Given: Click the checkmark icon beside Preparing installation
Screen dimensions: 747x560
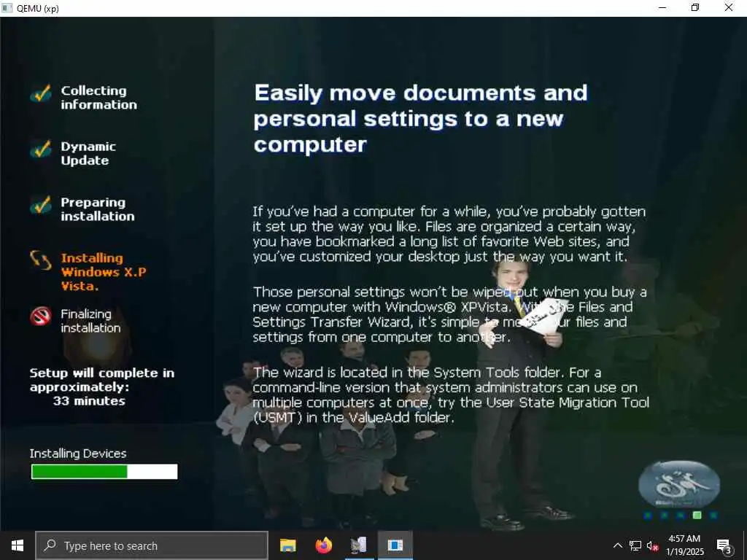Looking at the screenshot, I should point(41,205).
